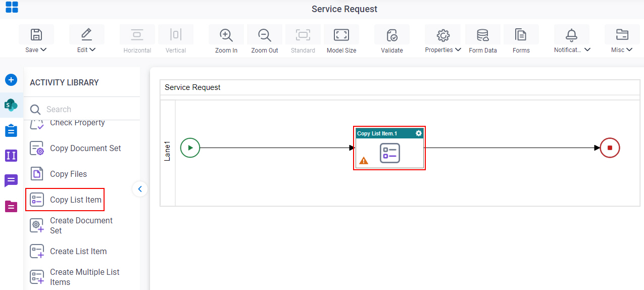
Task: Click the Standard size icon
Action: [x=303, y=34]
